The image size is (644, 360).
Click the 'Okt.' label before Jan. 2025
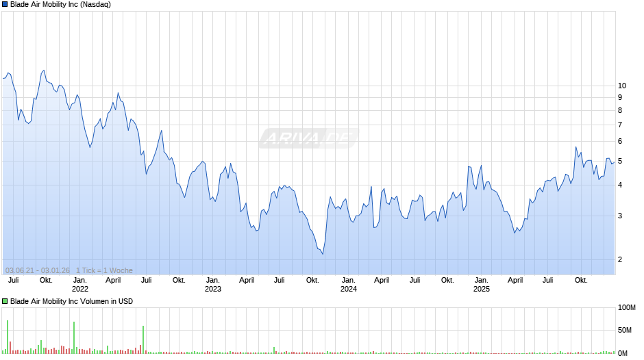tap(447, 280)
